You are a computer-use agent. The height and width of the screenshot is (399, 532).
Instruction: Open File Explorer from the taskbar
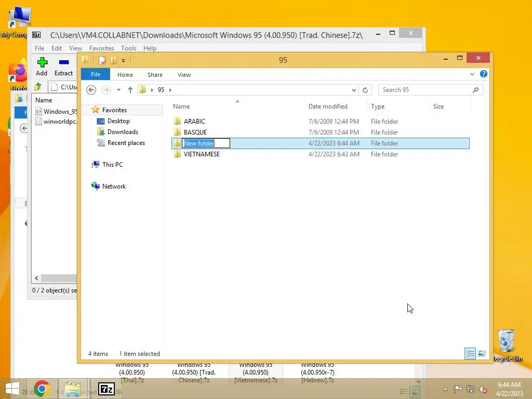73,389
